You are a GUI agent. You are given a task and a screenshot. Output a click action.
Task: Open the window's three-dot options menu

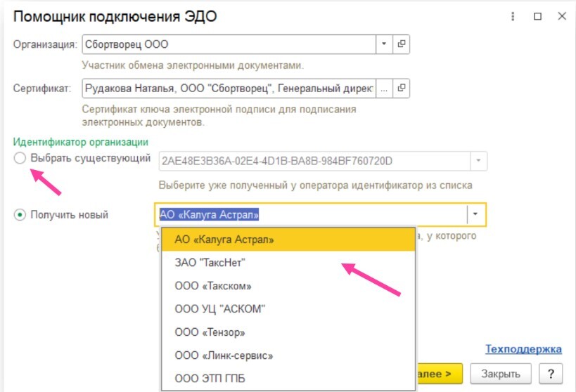tap(513, 16)
